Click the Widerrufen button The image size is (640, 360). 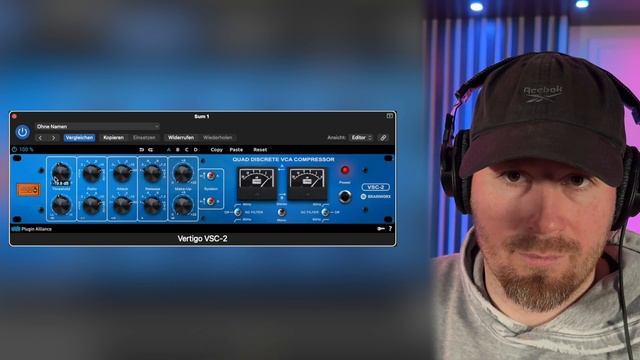pyautogui.click(x=181, y=138)
